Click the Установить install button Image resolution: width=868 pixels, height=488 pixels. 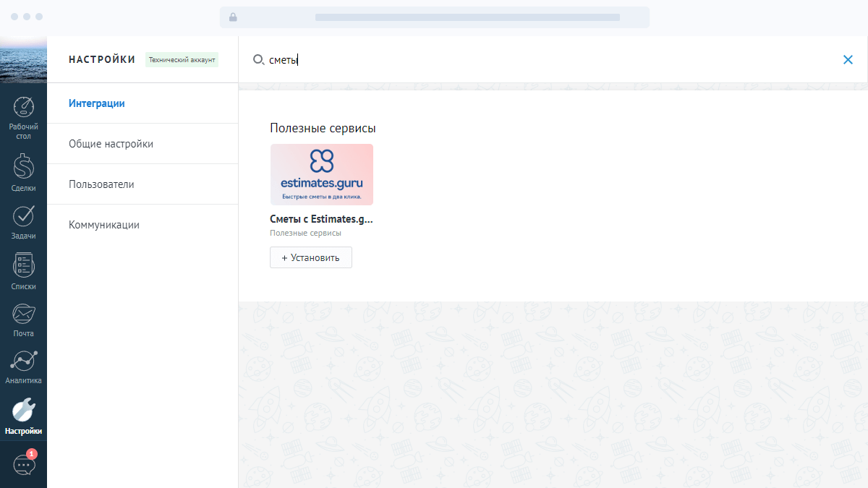point(311,257)
